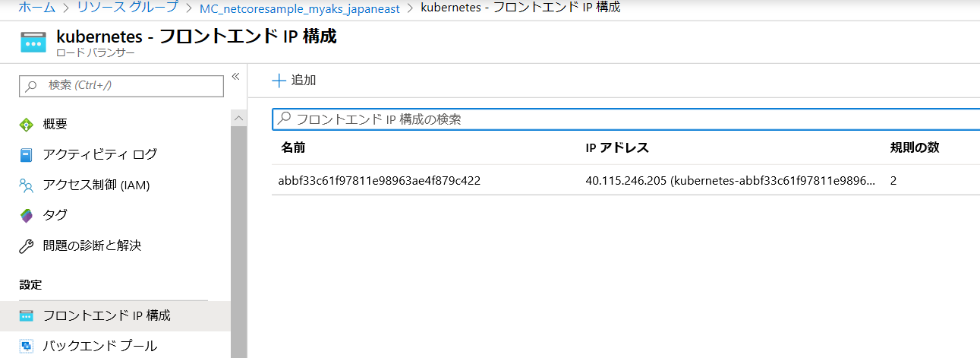Click the activity log book icon

click(x=27, y=154)
